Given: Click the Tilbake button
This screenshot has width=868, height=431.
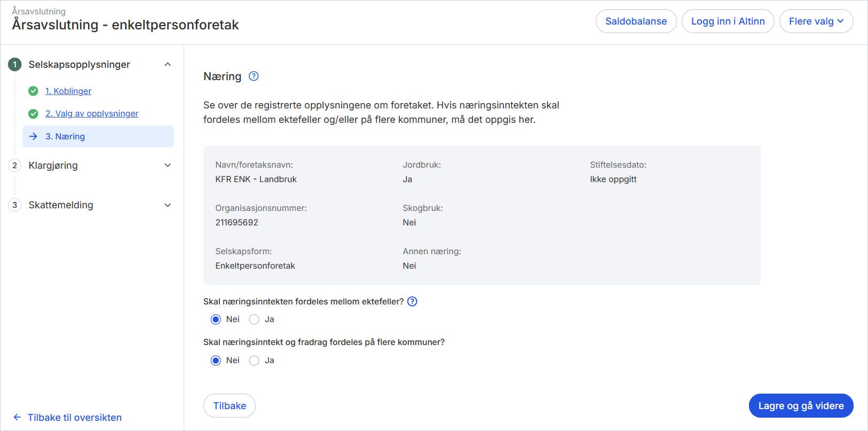Looking at the screenshot, I should 229,405.
